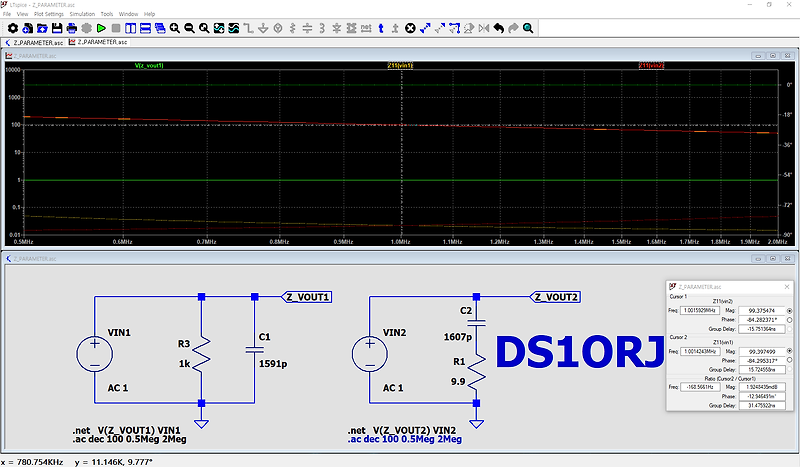The height and width of the screenshot is (467, 800).
Task: Click the Z_VOUT1 net label
Action: click(x=307, y=297)
